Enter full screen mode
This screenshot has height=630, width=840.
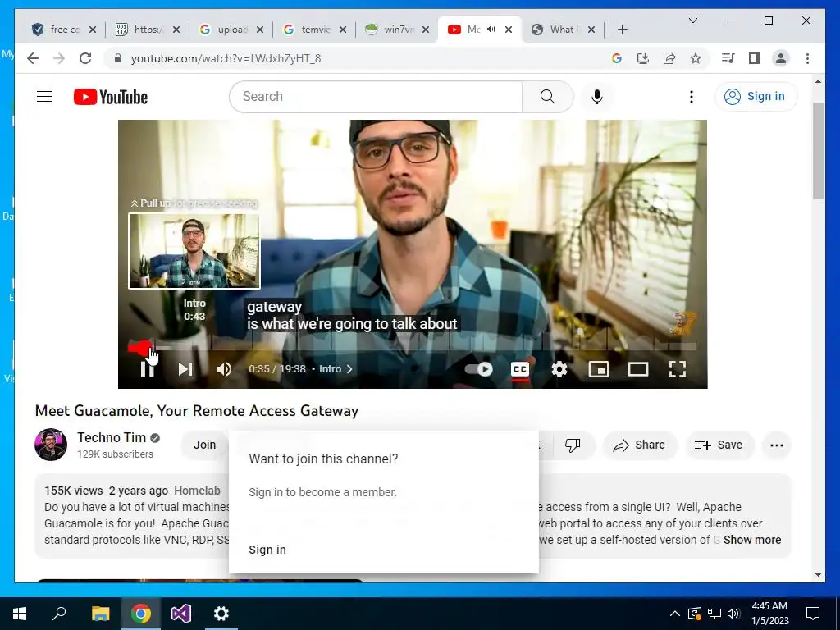(678, 369)
